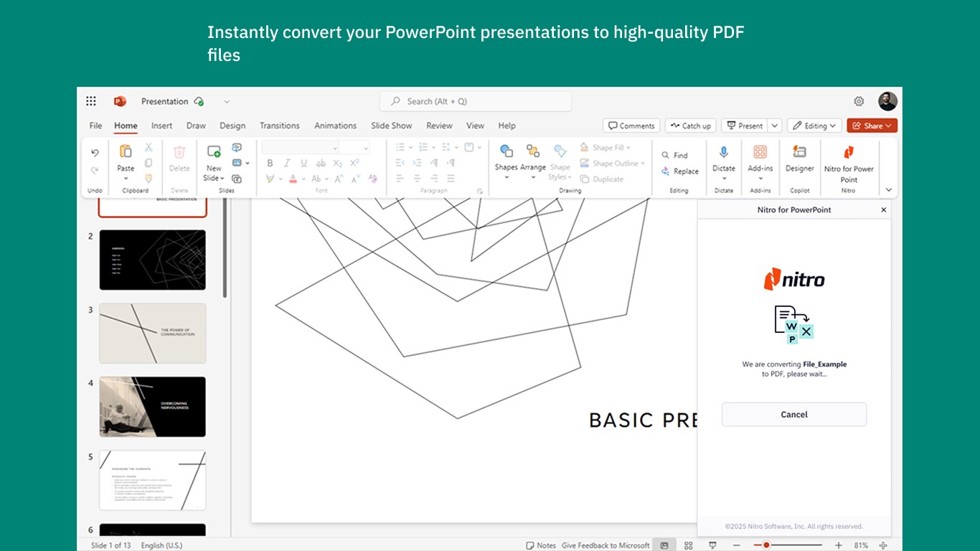Open the Share dropdown button
The width and height of the screenshot is (980, 551).
872,126
